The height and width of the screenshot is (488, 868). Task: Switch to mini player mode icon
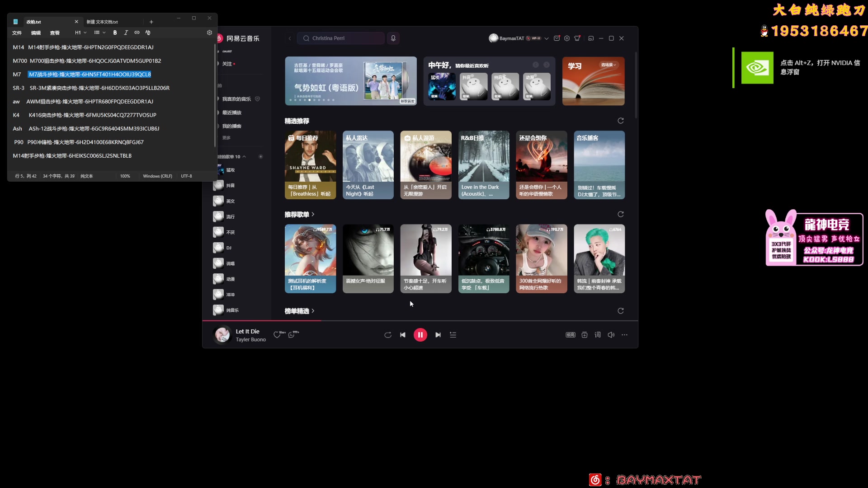tap(590, 38)
